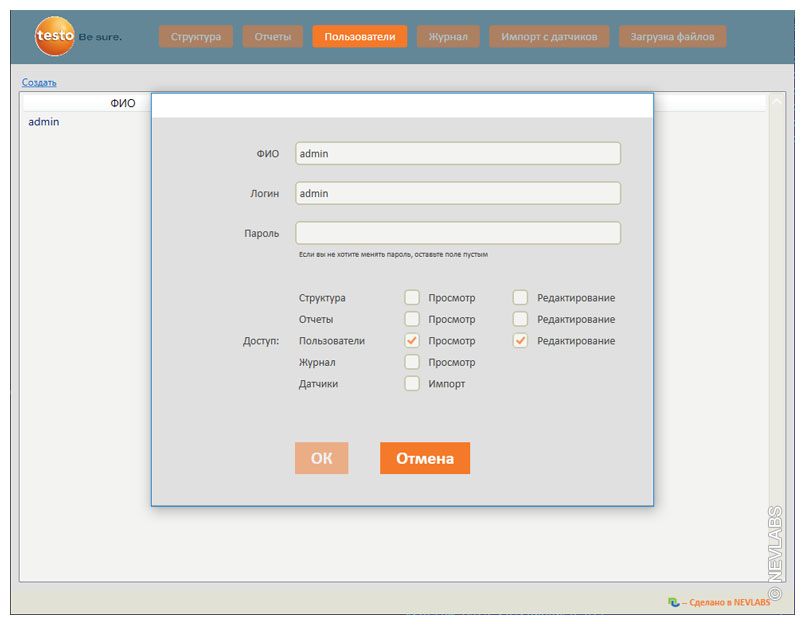This screenshot has width=805, height=625.
Task: Uncheck Редактирование for Пользователи
Action: coord(520,341)
